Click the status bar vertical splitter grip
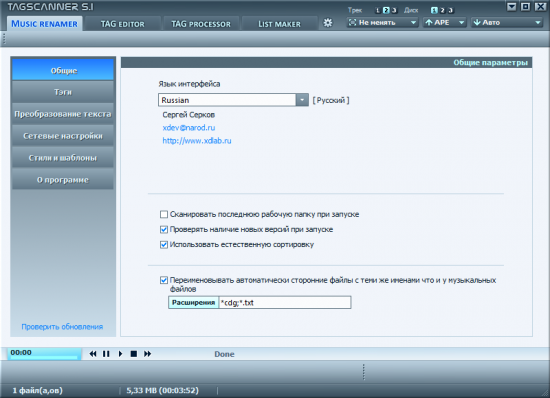The width and height of the screenshot is (550, 398). click(x=364, y=372)
